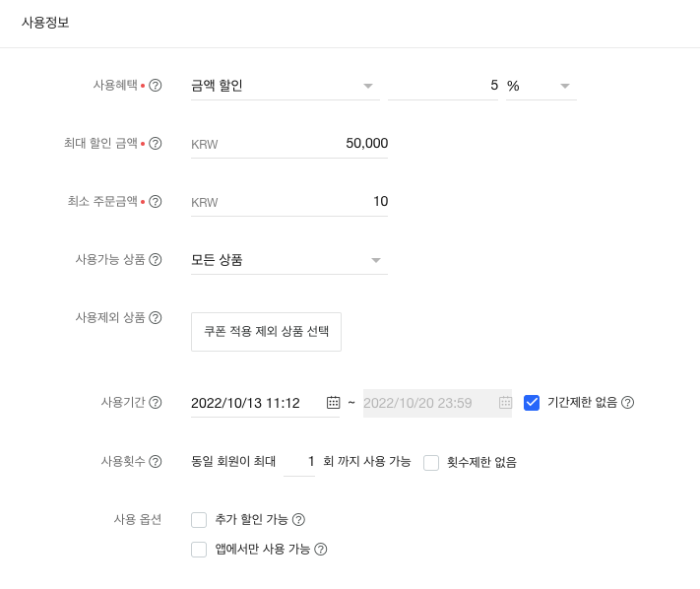The width and height of the screenshot is (700, 589).
Task: Show tooltip for 사용제외 상품
Action: pos(156,317)
